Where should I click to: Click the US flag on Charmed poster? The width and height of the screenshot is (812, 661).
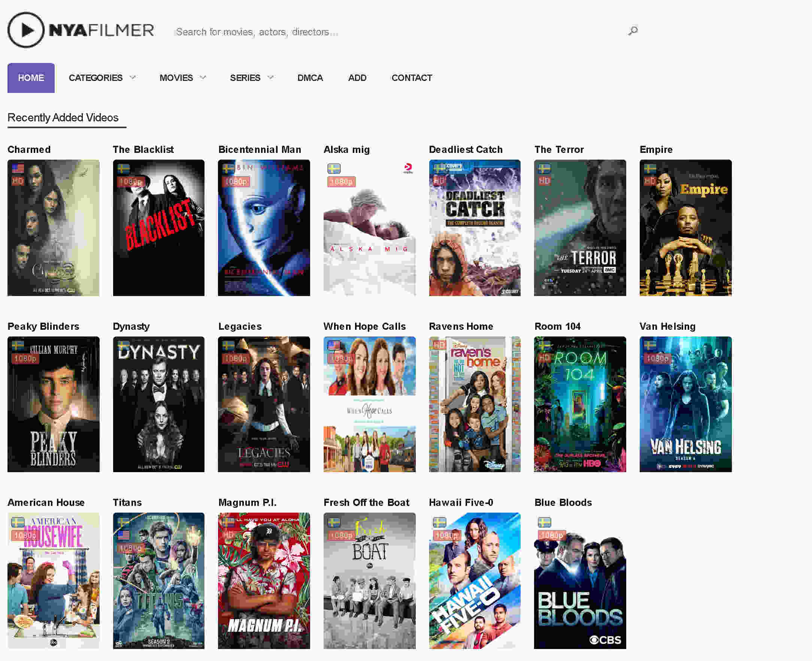(x=18, y=168)
